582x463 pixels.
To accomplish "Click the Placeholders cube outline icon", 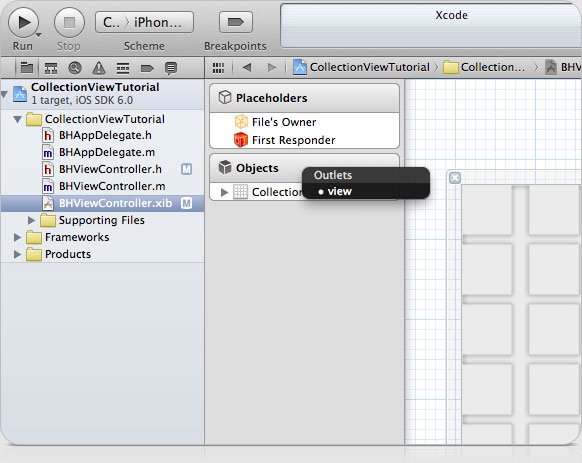I will pos(225,97).
